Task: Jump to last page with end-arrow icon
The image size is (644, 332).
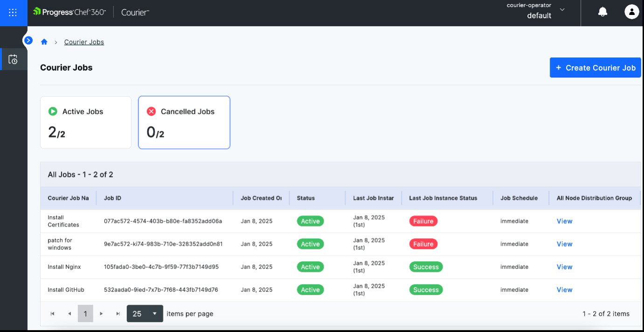Action: 118,313
